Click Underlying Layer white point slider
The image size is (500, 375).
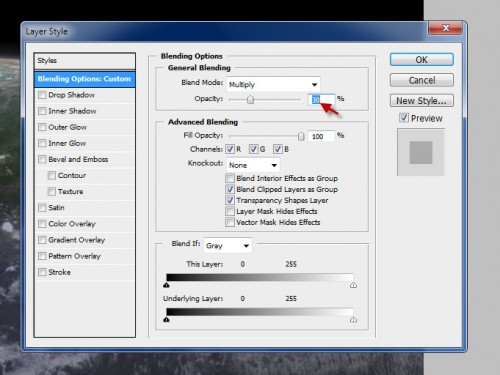pos(353,320)
